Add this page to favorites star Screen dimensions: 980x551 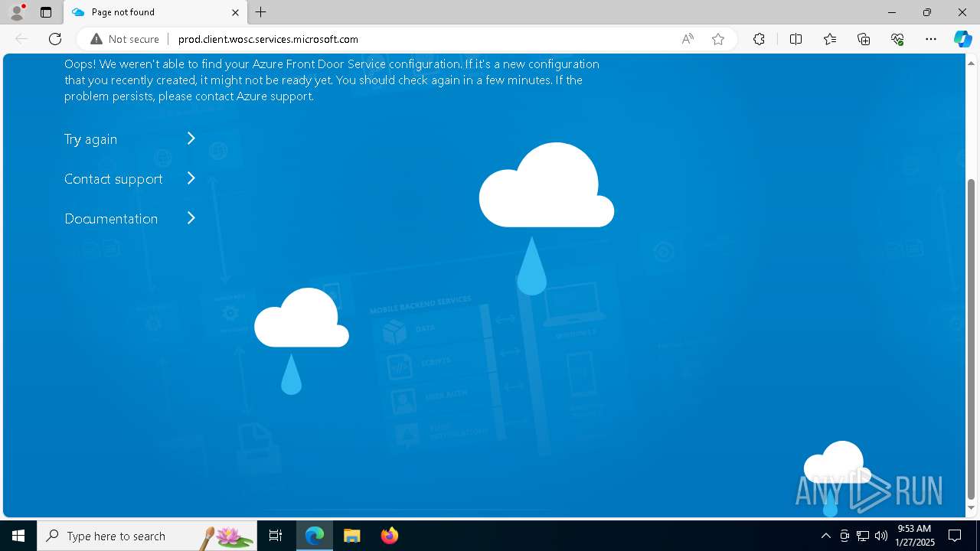pos(718,39)
